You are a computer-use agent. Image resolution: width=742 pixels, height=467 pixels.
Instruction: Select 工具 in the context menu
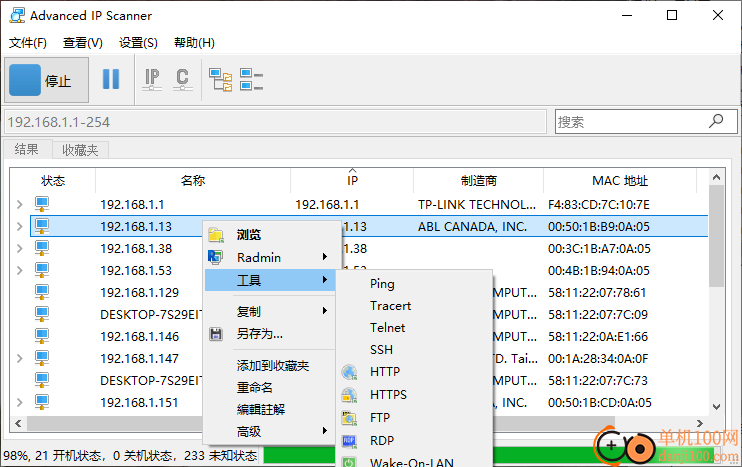270,280
